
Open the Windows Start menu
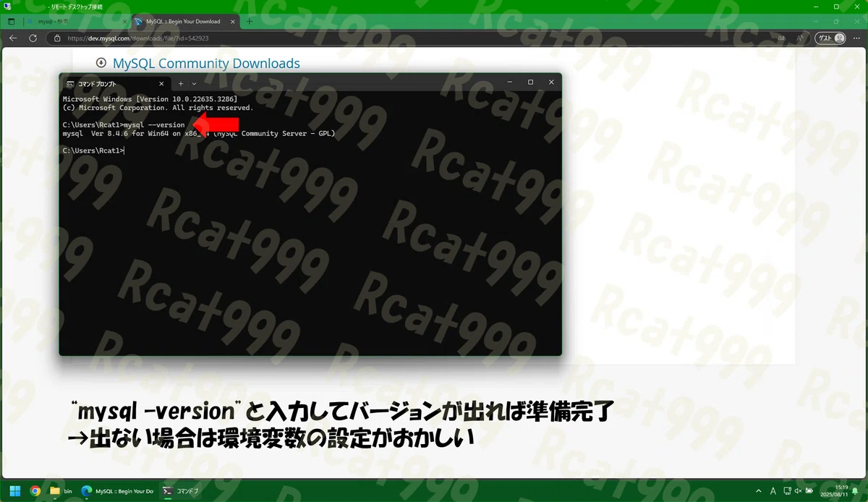point(15,490)
